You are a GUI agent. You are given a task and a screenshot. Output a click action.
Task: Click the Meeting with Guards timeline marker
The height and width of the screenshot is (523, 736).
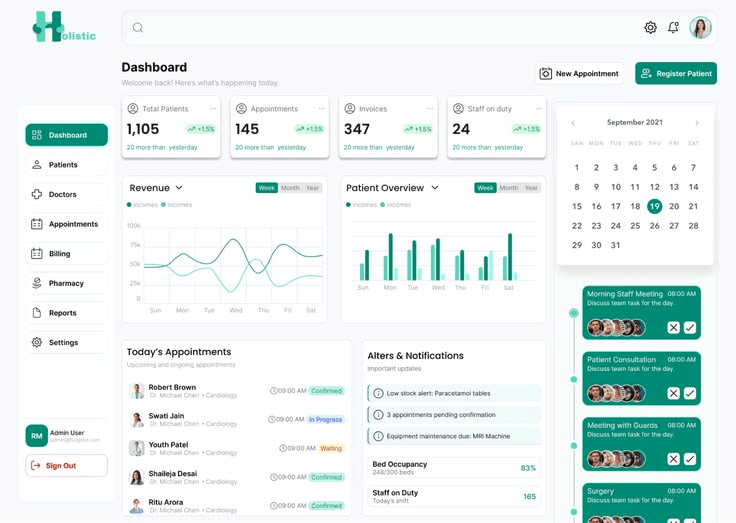coord(574,445)
